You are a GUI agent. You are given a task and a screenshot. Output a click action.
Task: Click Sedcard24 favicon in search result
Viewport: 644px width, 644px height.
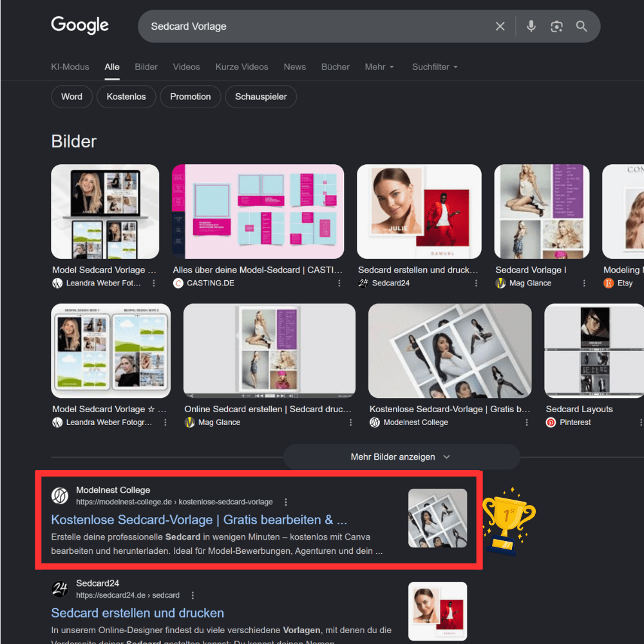pos(59,589)
